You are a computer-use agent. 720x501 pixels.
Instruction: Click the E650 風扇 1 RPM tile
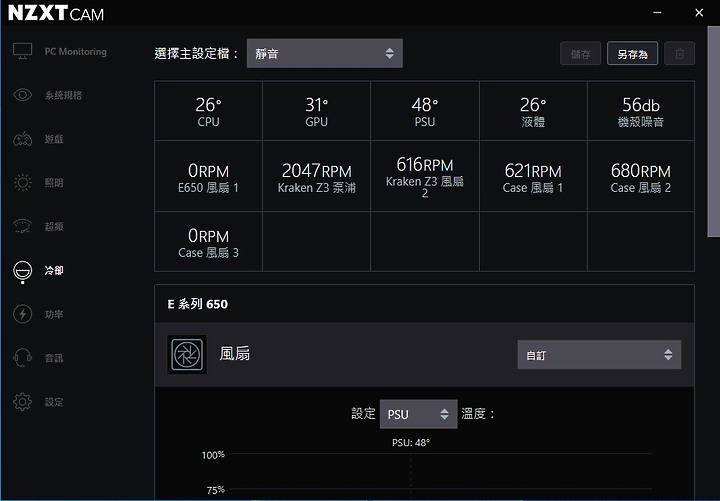[208, 176]
